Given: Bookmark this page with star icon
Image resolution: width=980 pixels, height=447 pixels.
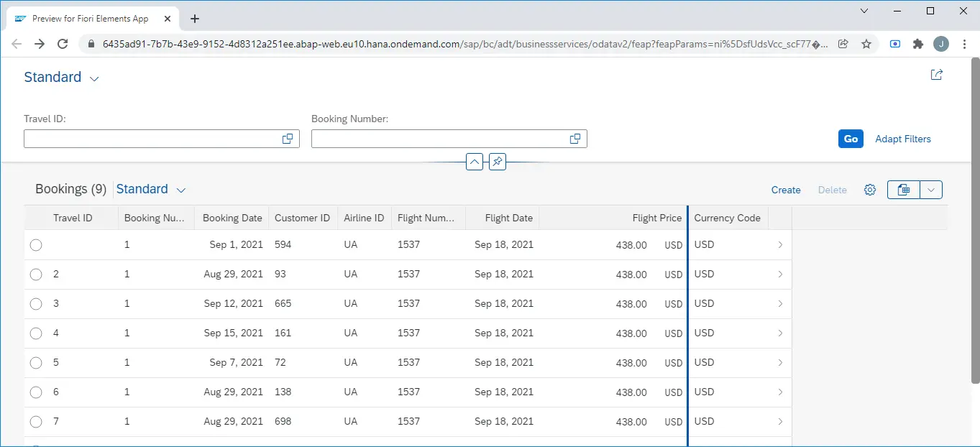Looking at the screenshot, I should [x=866, y=44].
